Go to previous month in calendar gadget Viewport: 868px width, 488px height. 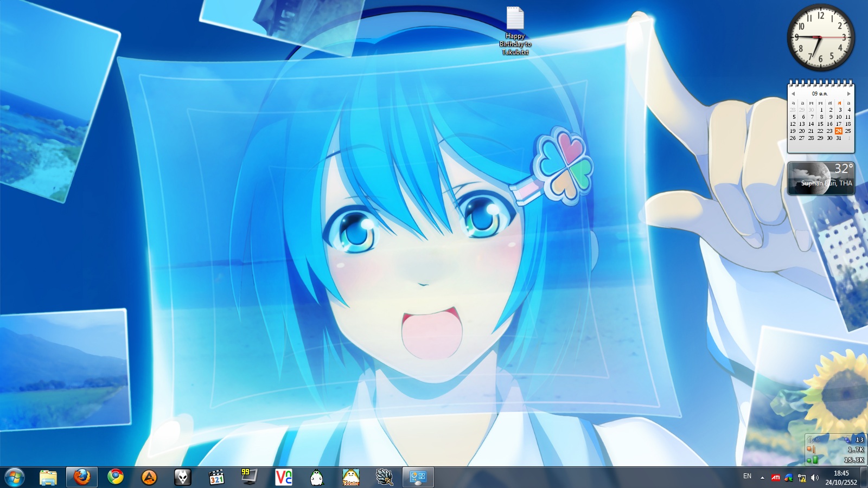pos(793,94)
